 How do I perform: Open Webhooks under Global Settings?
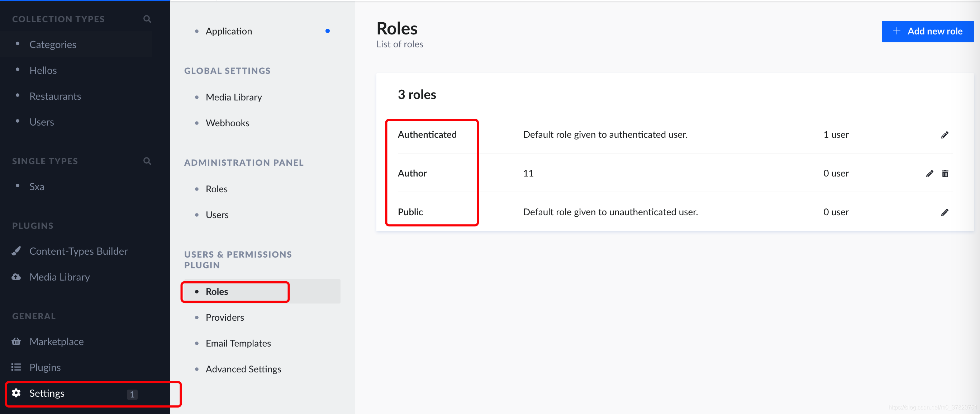(x=227, y=123)
